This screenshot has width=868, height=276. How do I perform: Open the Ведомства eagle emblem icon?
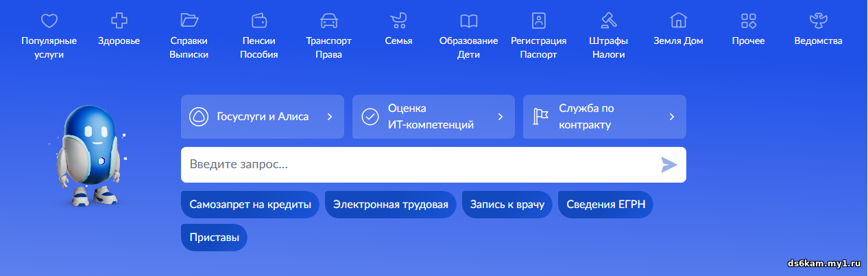coord(818,20)
